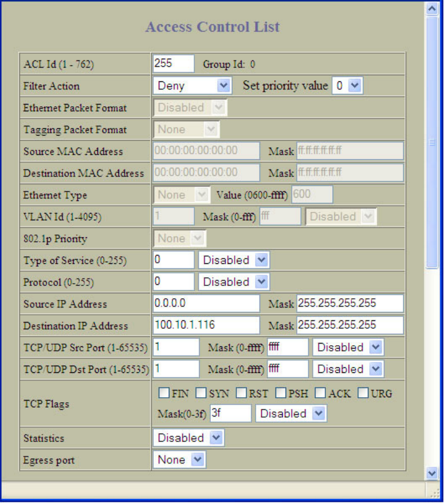Click the Ethernet Type label
This screenshot has height=504, width=446.
[55, 195]
